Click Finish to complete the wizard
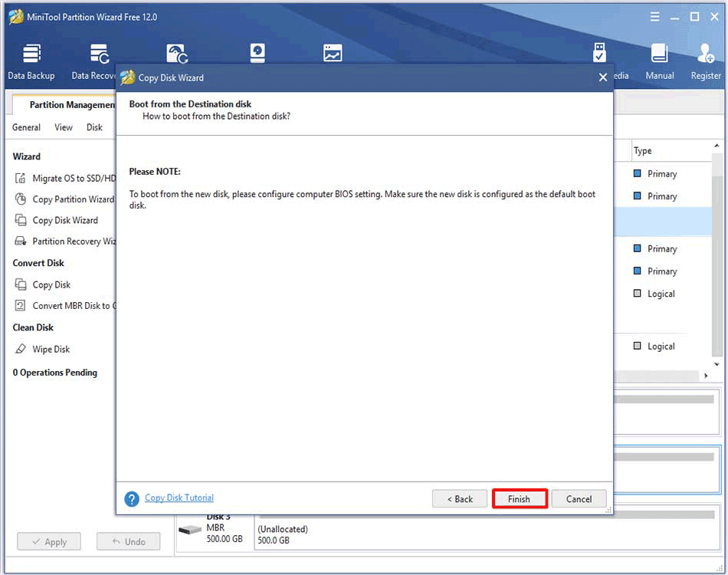 (520, 499)
